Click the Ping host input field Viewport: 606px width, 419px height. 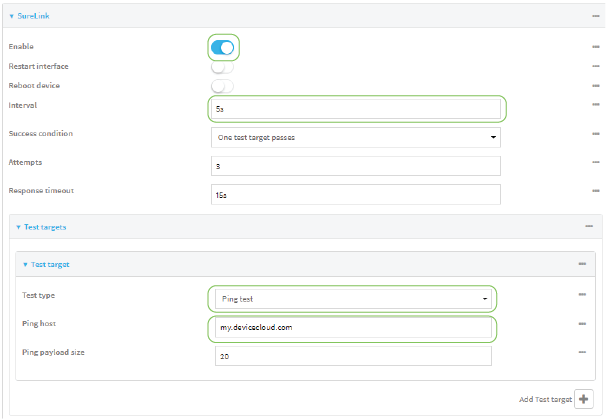tap(352, 328)
